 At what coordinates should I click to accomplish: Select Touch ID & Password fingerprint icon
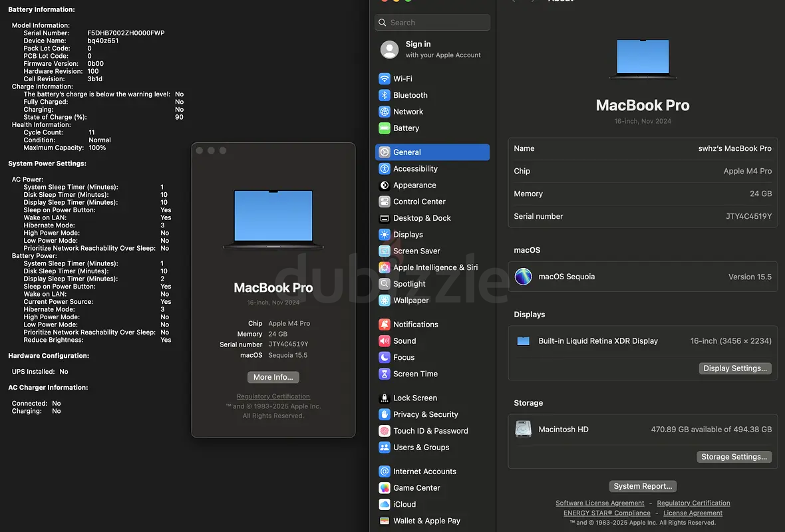click(x=384, y=431)
